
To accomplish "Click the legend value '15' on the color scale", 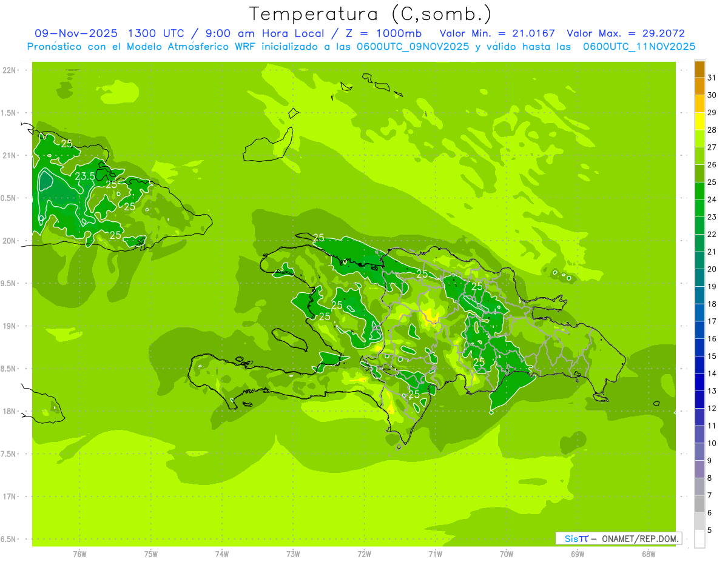I will click(712, 356).
